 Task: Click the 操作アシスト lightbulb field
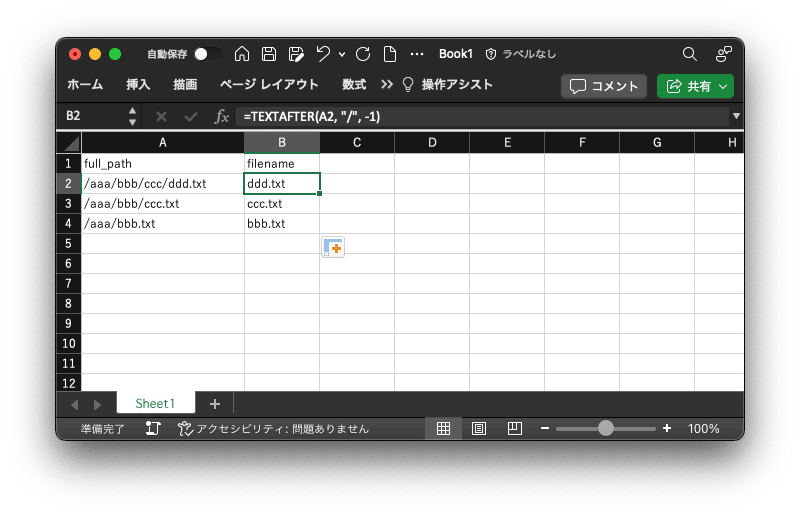tap(447, 85)
